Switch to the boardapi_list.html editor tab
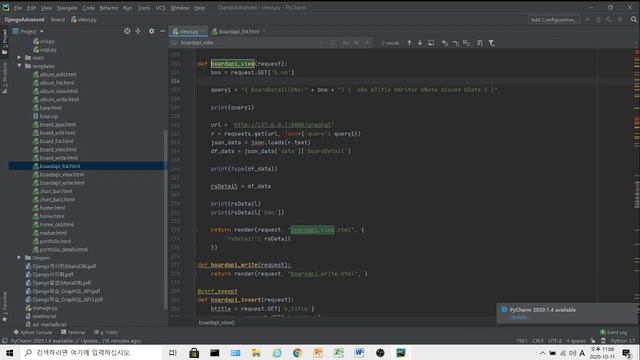The height and width of the screenshot is (360, 640). (239, 31)
